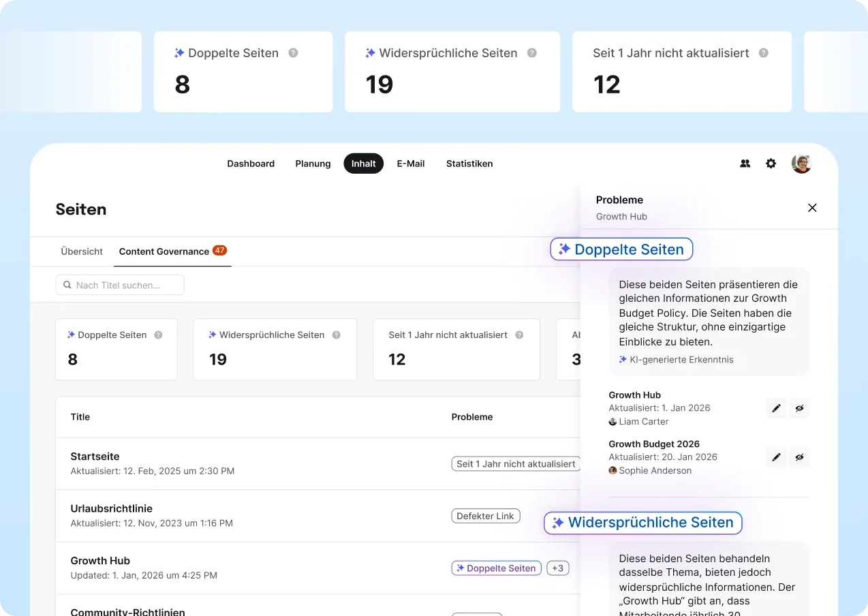Expand the +3 issues chip on Growth Hub row
Viewport: 868px width, 616px height.
(557, 568)
